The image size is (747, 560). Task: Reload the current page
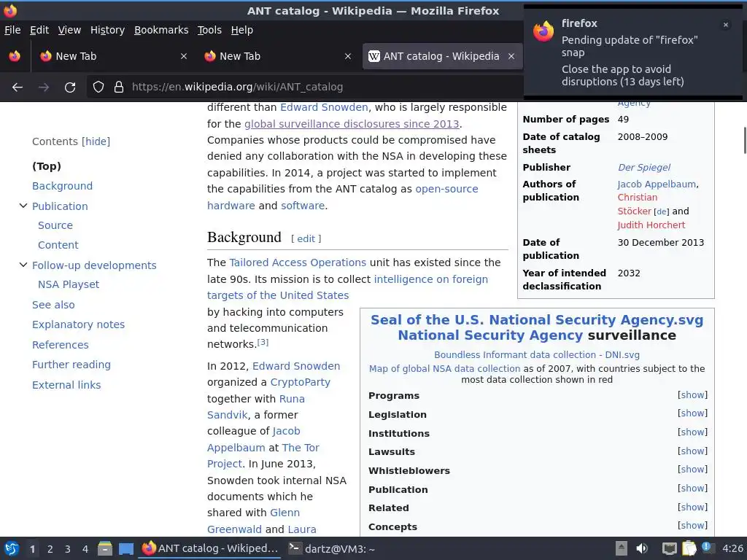70,87
